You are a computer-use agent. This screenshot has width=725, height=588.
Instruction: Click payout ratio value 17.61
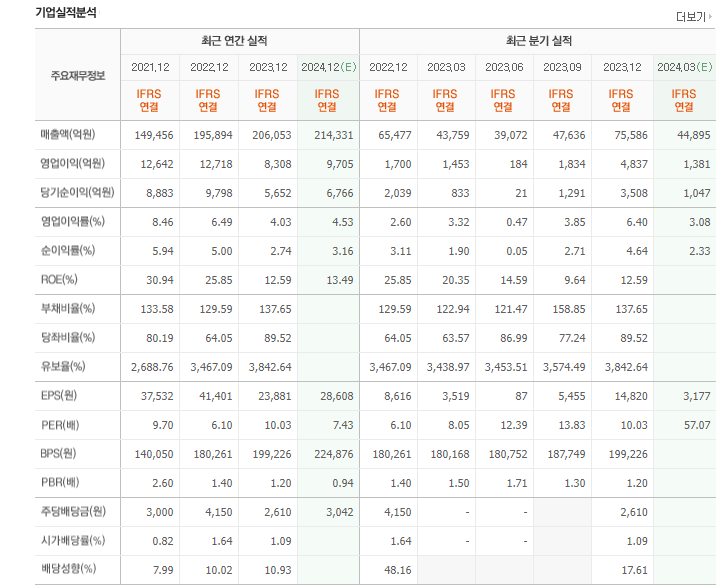click(634, 570)
